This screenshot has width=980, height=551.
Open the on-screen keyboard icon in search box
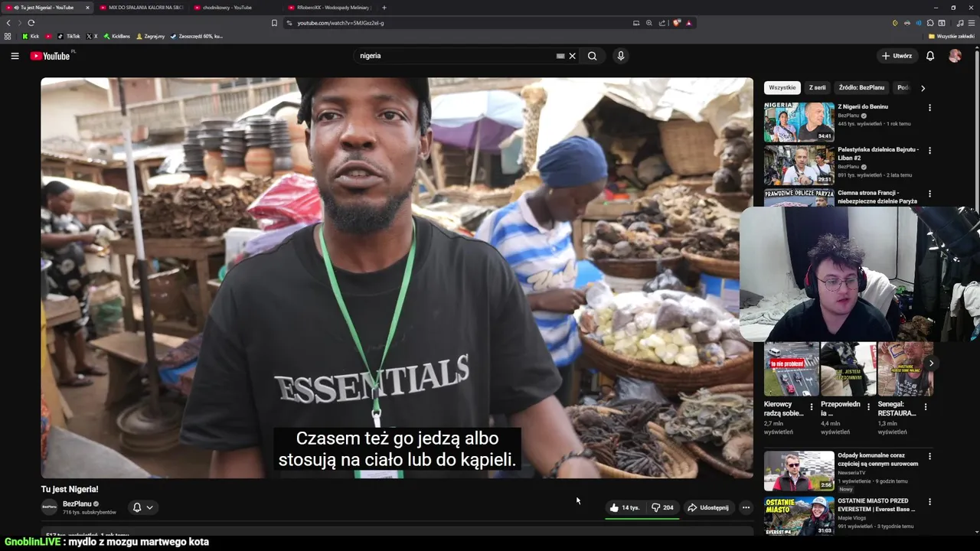click(x=560, y=56)
